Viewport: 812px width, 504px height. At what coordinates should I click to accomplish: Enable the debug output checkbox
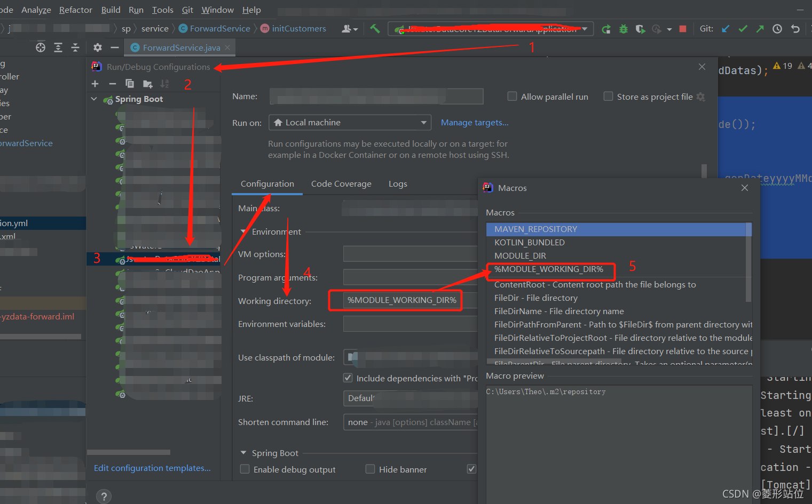pyautogui.click(x=245, y=469)
